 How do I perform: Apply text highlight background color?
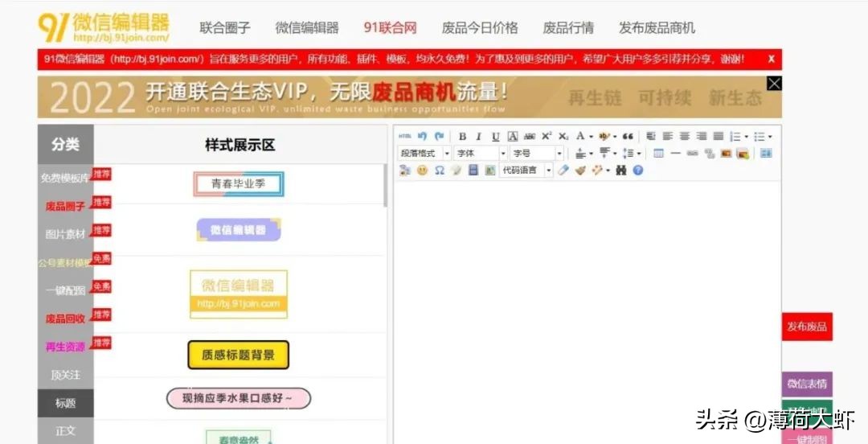(x=604, y=137)
